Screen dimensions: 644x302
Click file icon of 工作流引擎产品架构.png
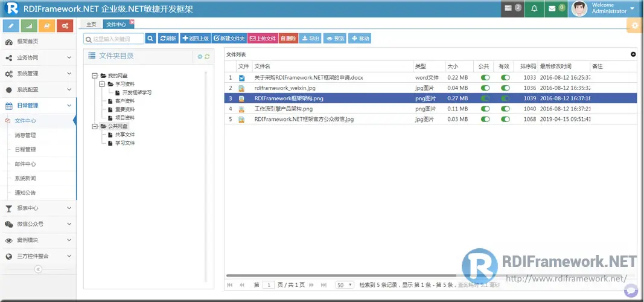pos(242,109)
